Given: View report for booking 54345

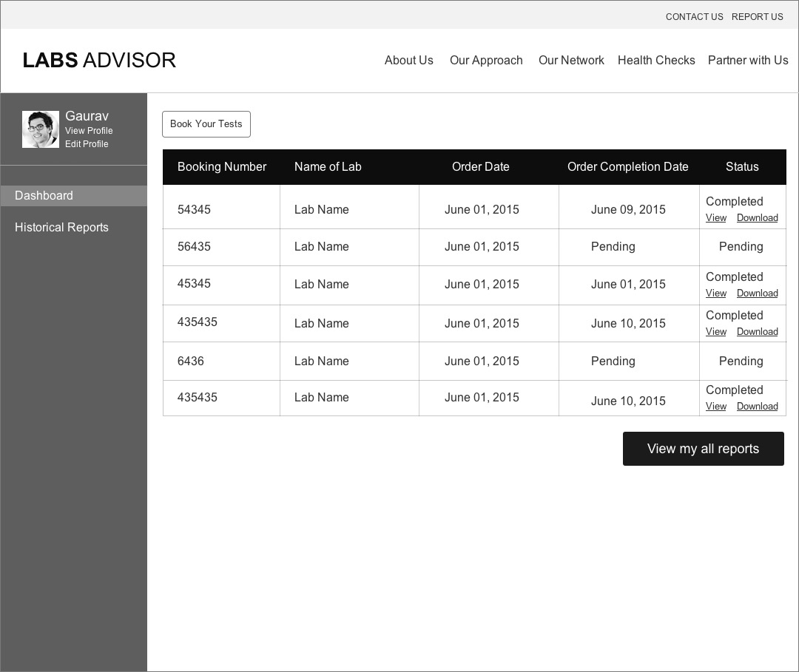Looking at the screenshot, I should click(716, 218).
